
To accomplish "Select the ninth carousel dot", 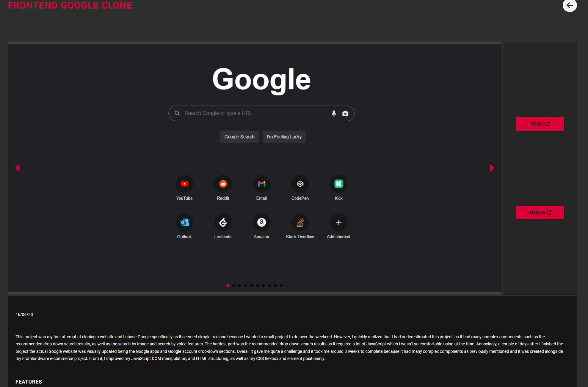I will (x=275, y=286).
